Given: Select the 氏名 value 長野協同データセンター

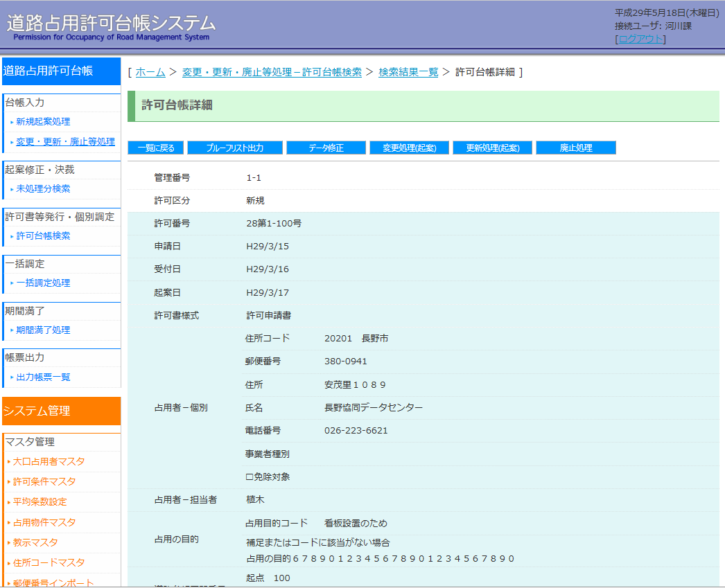Looking at the screenshot, I should coord(374,408).
